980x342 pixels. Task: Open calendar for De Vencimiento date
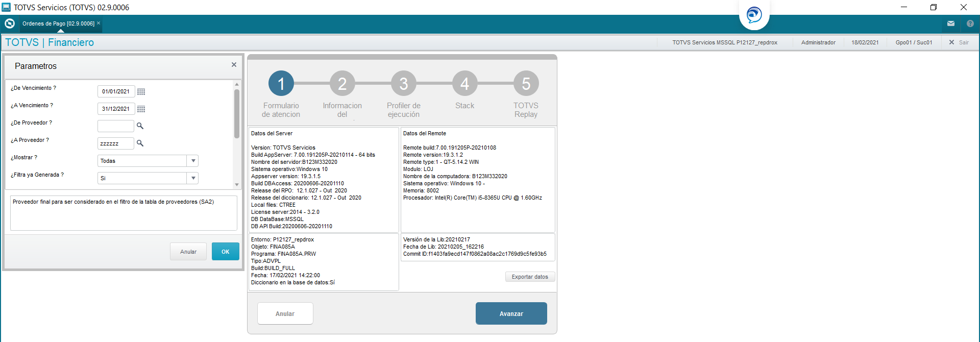click(141, 92)
